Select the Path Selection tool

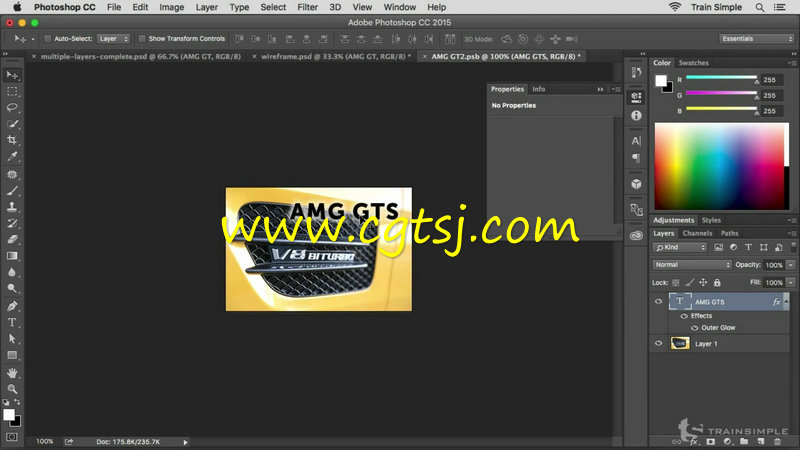(12, 339)
